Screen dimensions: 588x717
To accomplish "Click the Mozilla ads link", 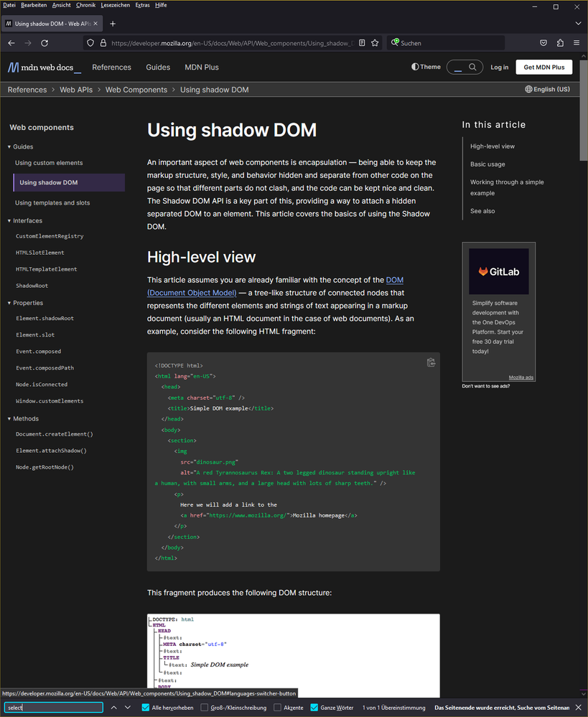I will point(521,378).
